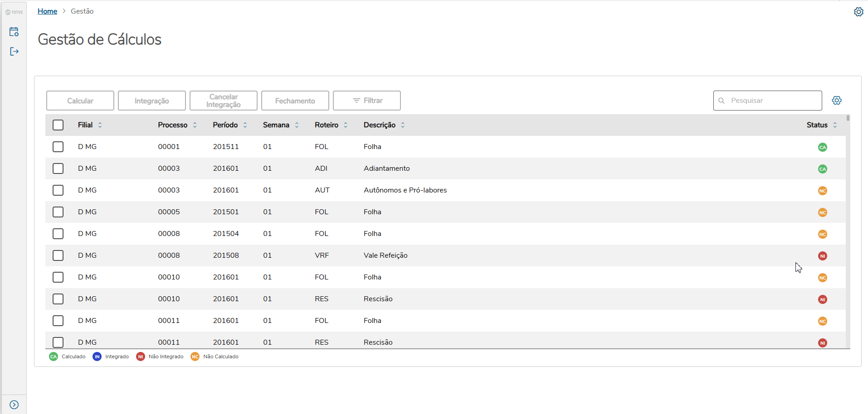Sort by Status column arrows

click(x=834, y=125)
